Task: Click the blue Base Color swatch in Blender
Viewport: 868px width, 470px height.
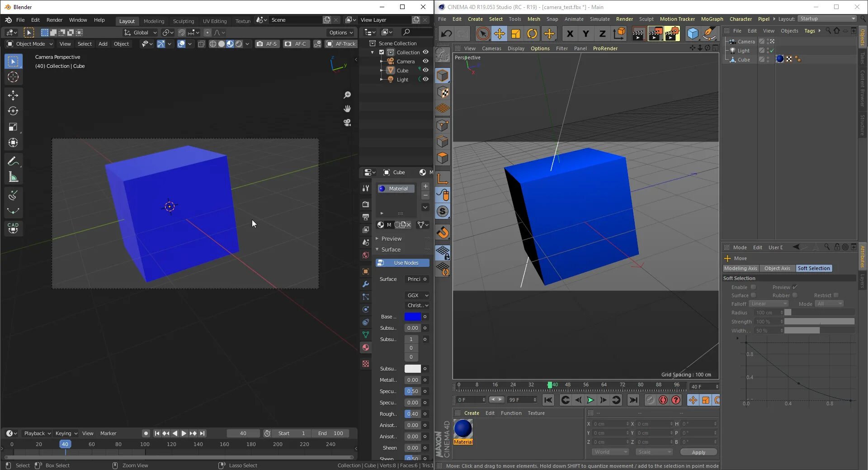Action: click(412, 317)
